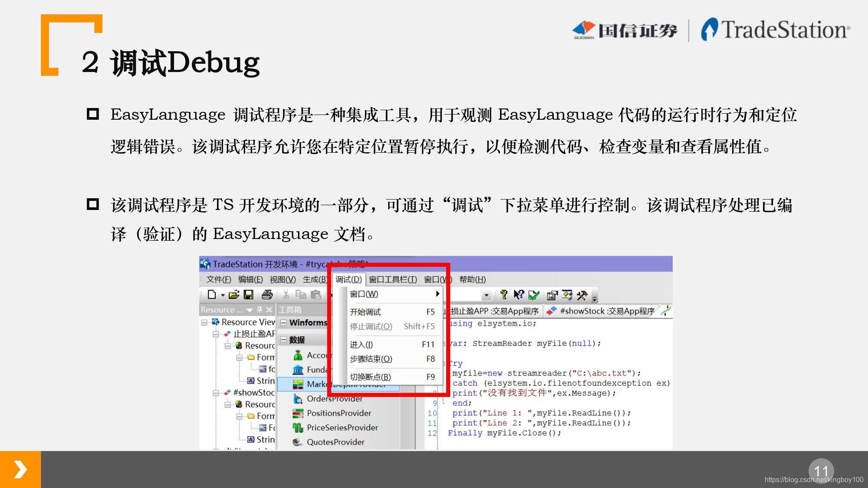Toggle the Resource panel pin
868x488 pixels.
[x=260, y=310]
